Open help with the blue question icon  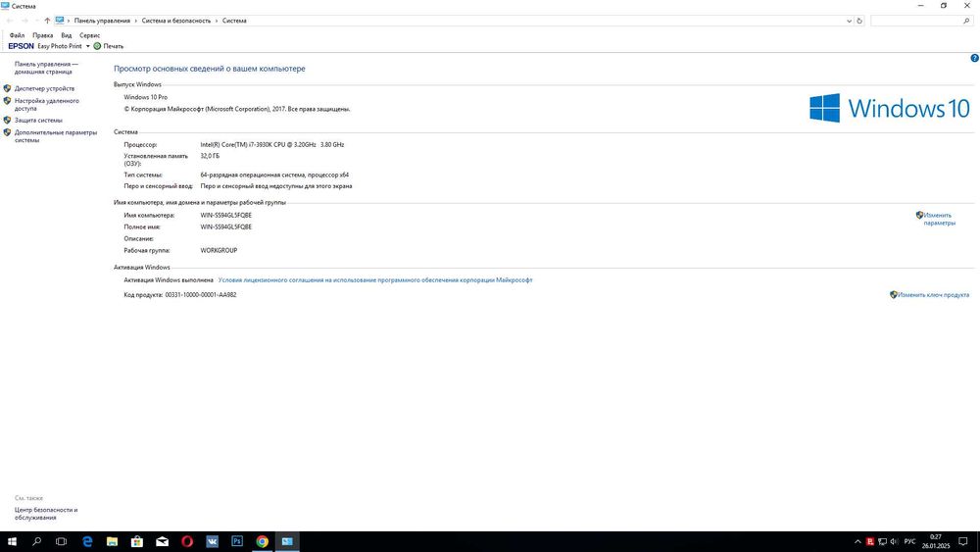click(974, 58)
